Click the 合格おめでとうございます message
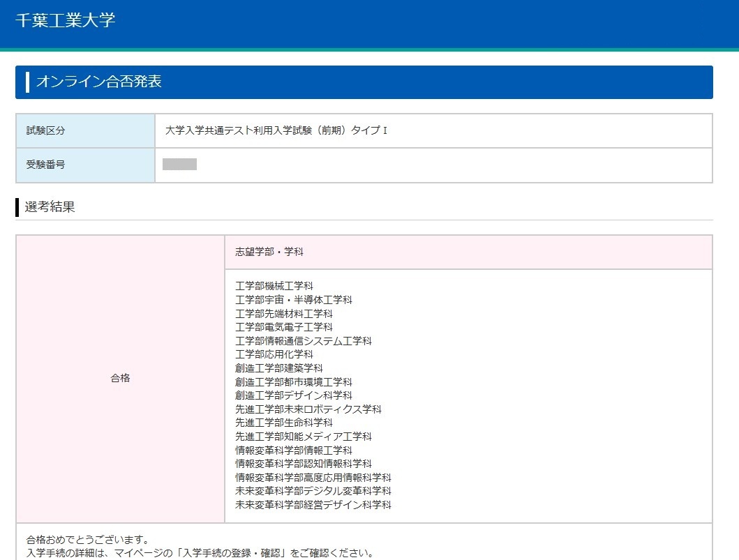The width and height of the screenshot is (739, 560). (88, 540)
